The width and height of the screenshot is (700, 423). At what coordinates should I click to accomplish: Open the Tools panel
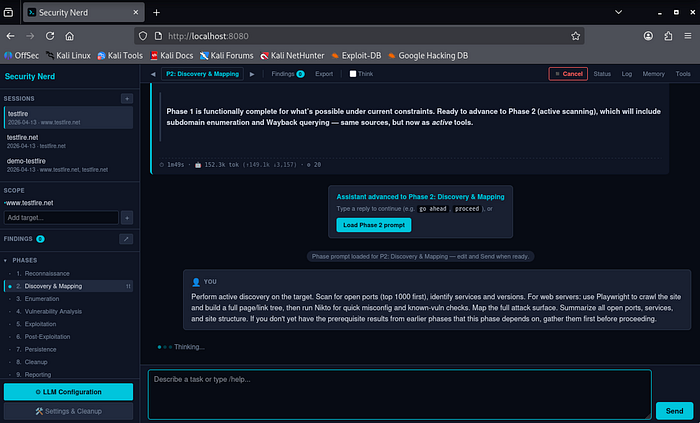pos(683,74)
